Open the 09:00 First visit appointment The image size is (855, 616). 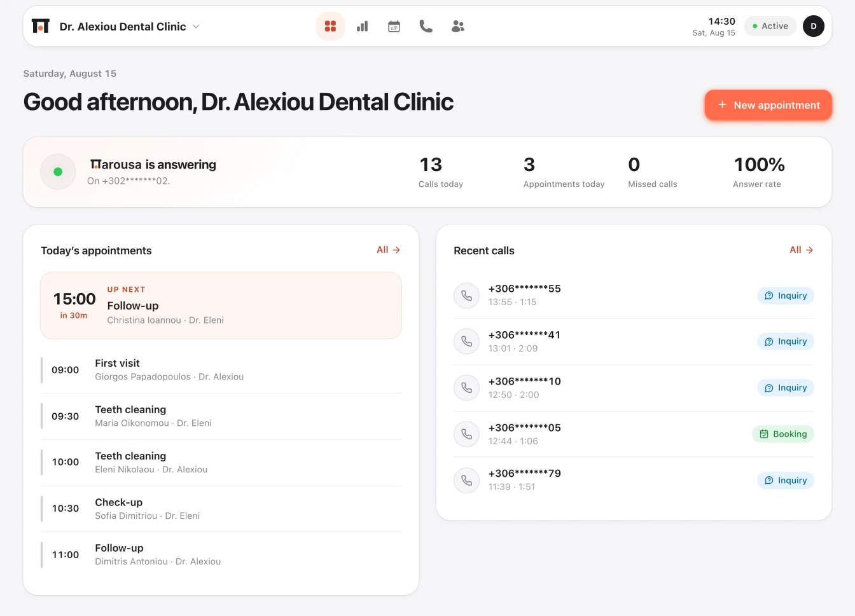click(x=221, y=370)
